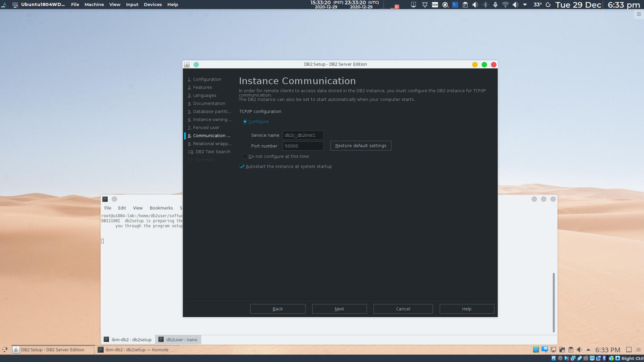The image size is (644, 362).
Task: Switch to ibm-db2 : db2setup Konsole tab
Action: tap(128, 340)
